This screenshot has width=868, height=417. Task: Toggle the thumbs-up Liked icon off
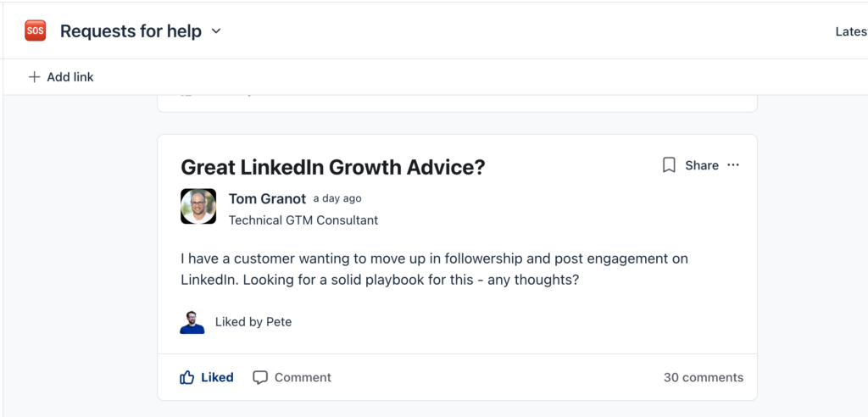tap(187, 377)
